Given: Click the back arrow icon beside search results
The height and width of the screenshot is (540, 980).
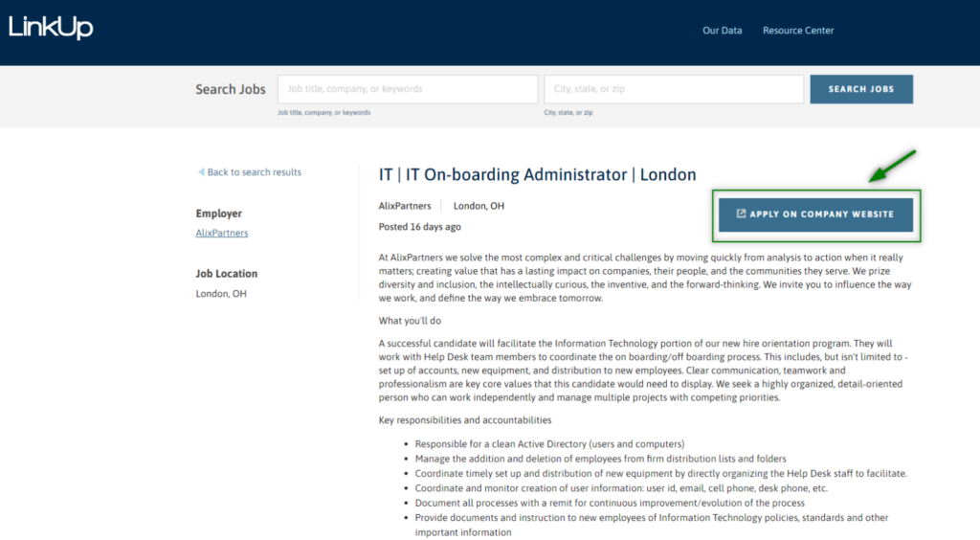Looking at the screenshot, I should pos(201,172).
